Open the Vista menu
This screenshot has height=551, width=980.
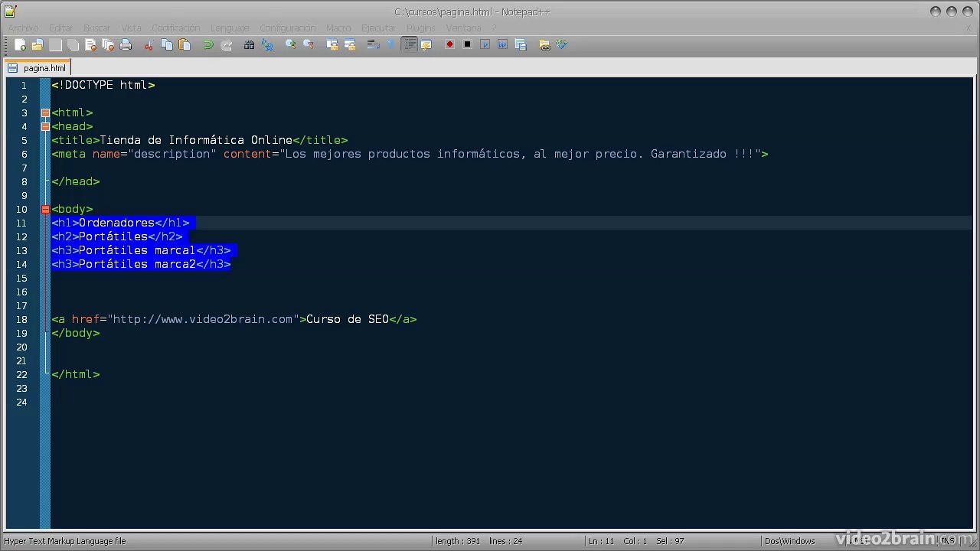(x=131, y=28)
